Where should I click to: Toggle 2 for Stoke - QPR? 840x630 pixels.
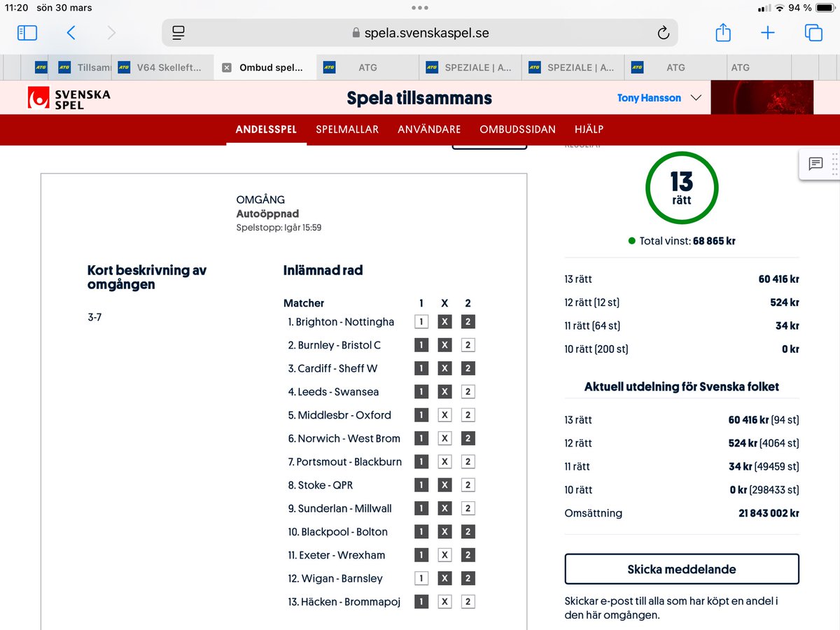coord(468,485)
